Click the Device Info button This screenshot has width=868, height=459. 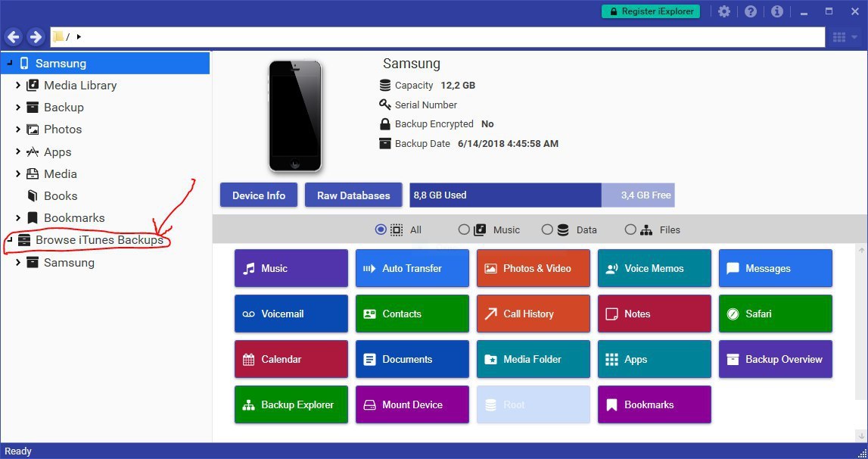click(259, 195)
